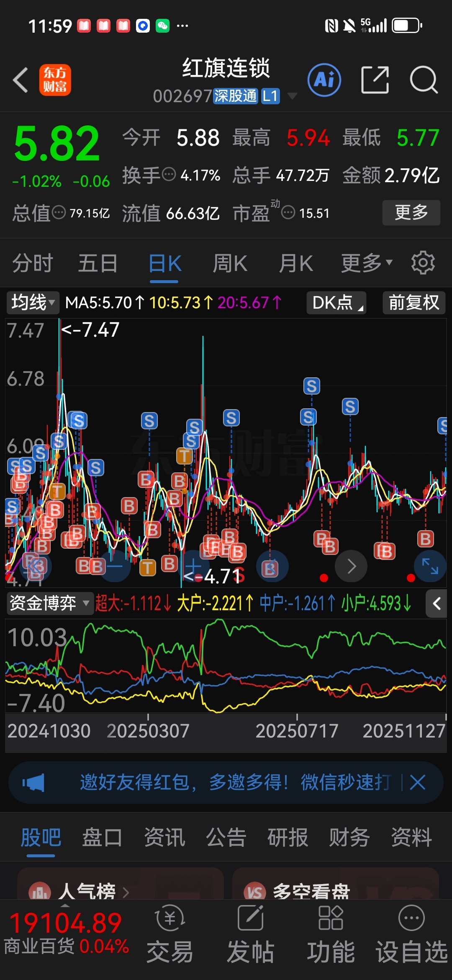Switch to the 月K chart tab
Screen dimensions: 452x980
(296, 263)
